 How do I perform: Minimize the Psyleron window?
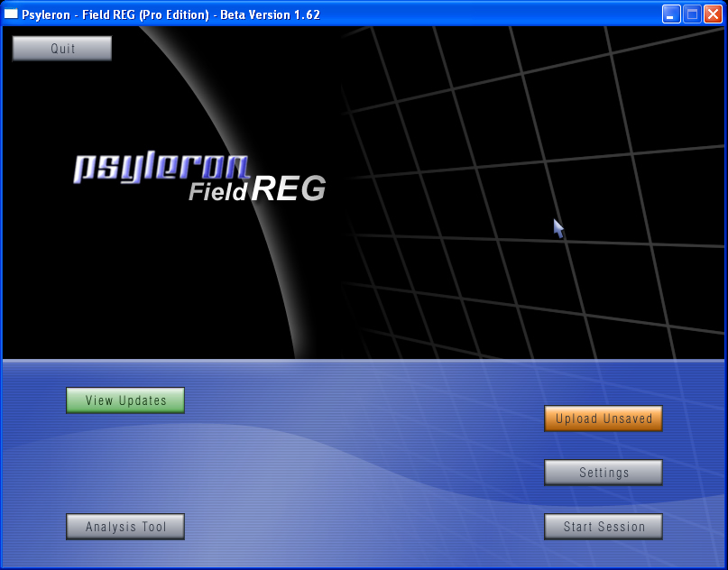pyautogui.click(x=671, y=14)
